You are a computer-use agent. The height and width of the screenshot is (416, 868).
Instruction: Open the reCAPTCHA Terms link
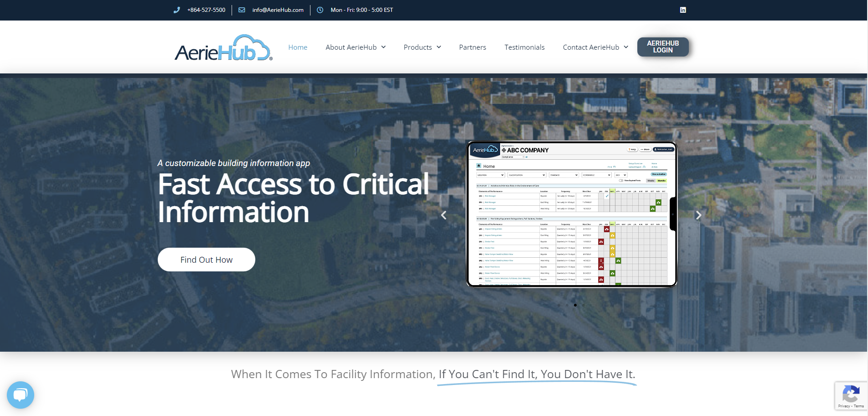pos(859,406)
